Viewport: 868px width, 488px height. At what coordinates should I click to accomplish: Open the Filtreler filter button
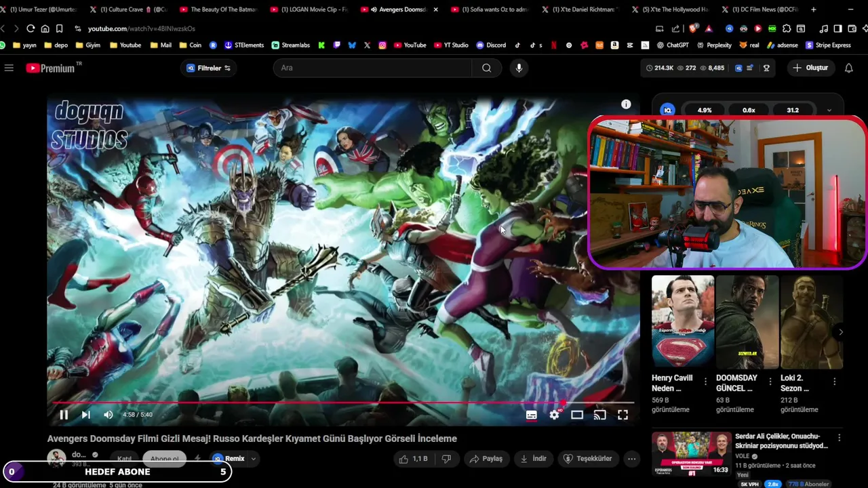pyautogui.click(x=208, y=68)
